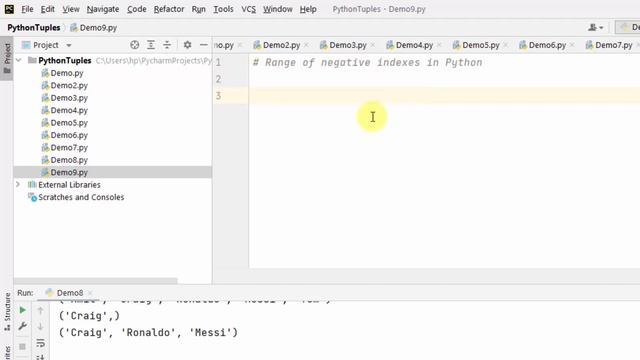Open Project panel settings gear
640x360 pixels.
[187, 45]
